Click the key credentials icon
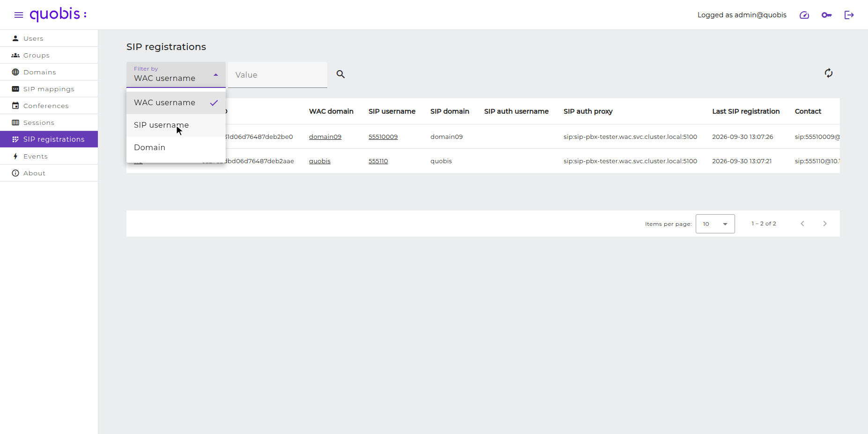 [827, 15]
